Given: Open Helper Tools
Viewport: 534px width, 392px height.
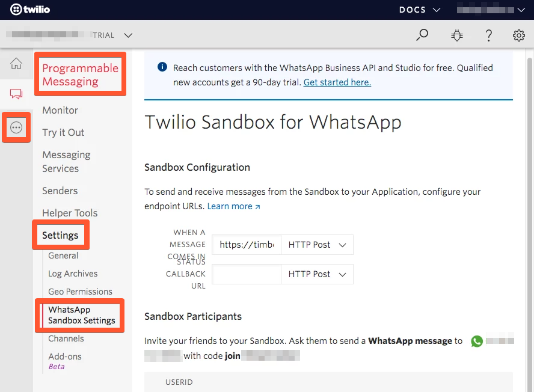Looking at the screenshot, I should tap(70, 213).
